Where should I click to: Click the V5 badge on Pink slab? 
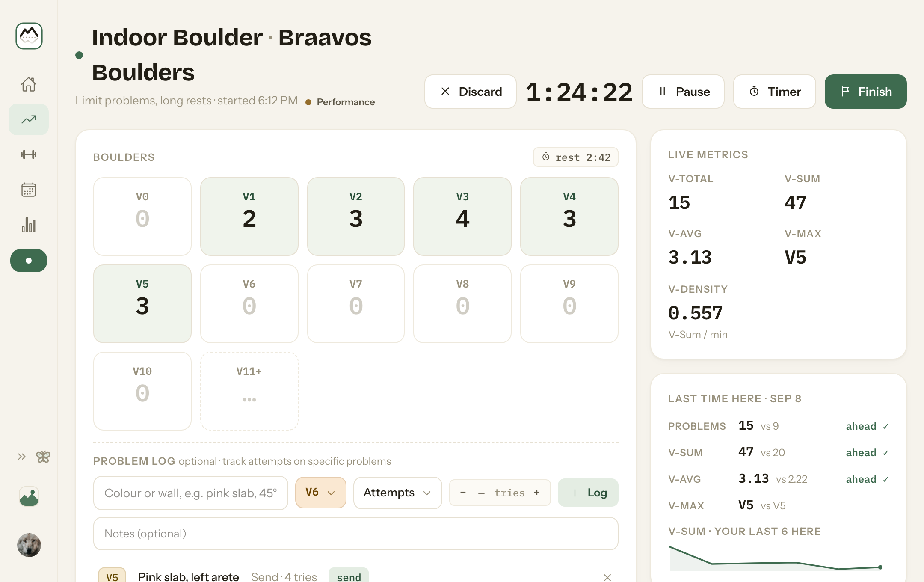[x=112, y=576]
